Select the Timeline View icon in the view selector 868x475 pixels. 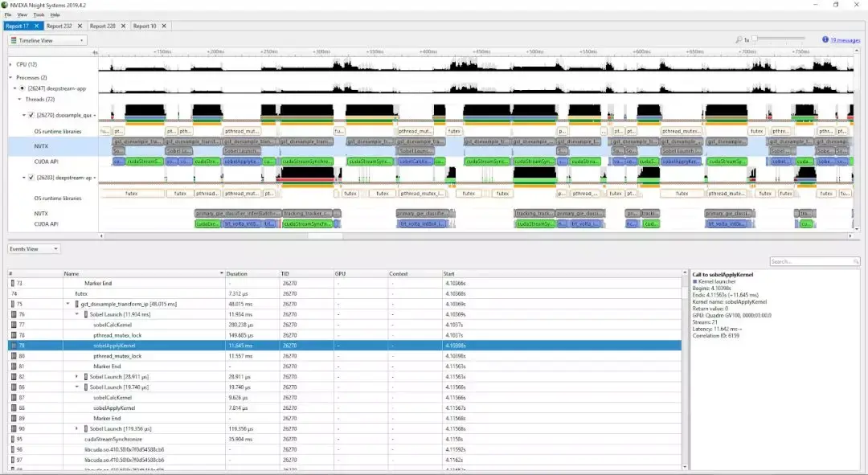tap(14, 39)
